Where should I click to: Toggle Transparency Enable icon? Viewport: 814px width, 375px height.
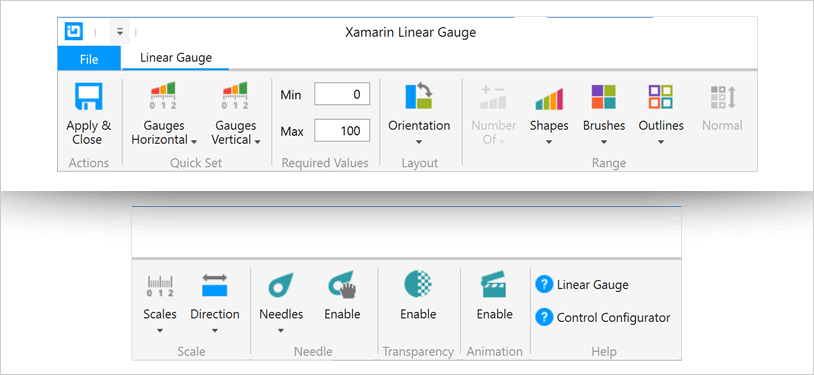pos(418,285)
